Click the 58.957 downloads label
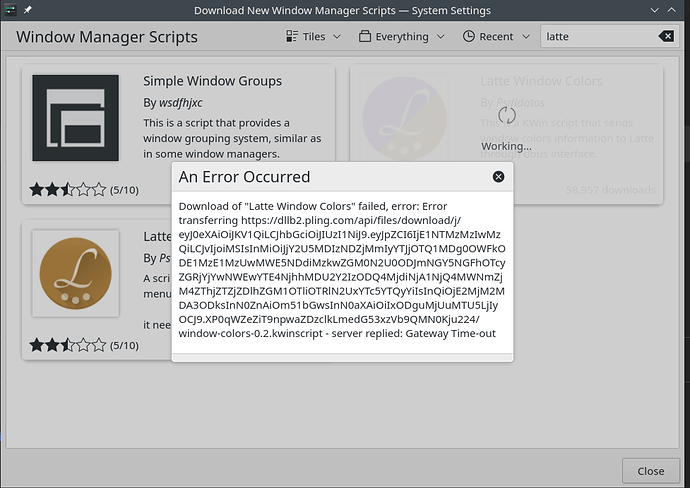Screen dimensions: 690x488 610,190
